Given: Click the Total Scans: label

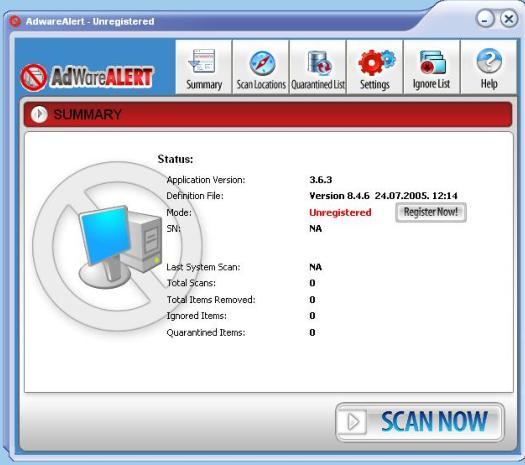Looking at the screenshot, I should 191,283.
